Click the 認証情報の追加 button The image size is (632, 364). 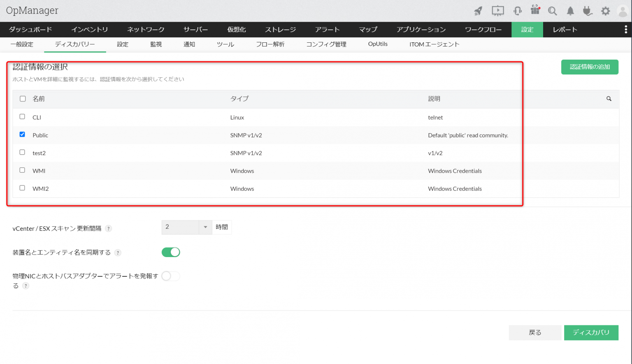click(590, 67)
